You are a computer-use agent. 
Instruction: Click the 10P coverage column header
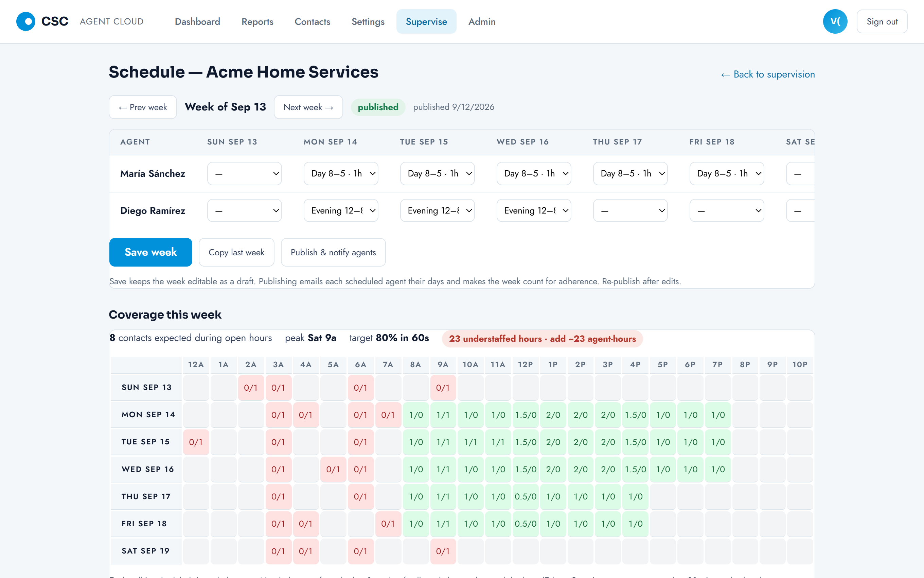point(800,365)
